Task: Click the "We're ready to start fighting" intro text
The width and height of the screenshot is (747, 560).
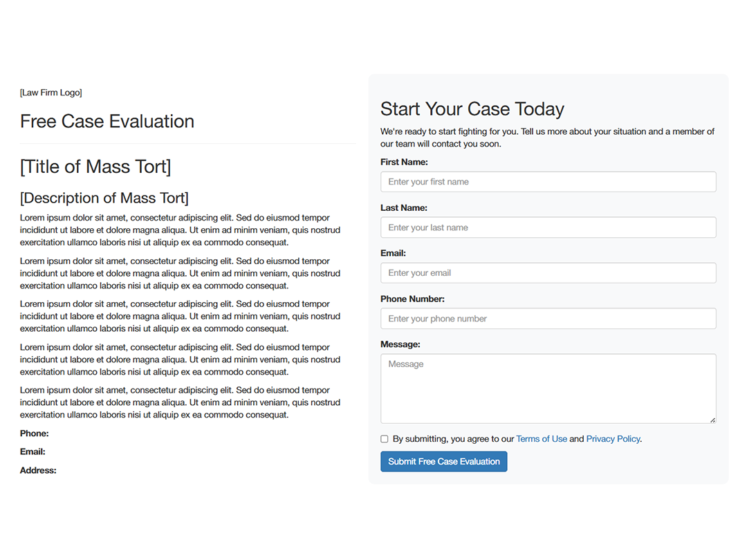Action: [547, 138]
